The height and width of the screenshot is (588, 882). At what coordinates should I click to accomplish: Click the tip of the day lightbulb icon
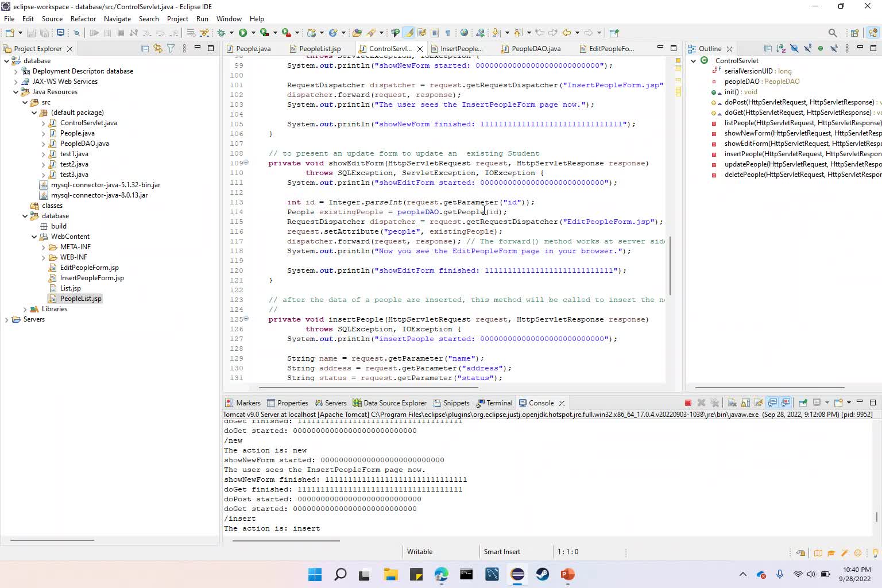pyautogui.click(x=875, y=553)
